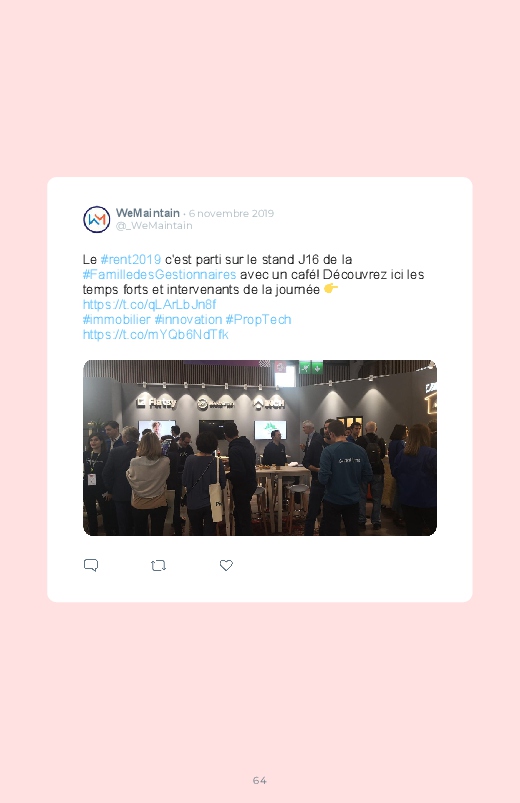The height and width of the screenshot is (803, 520).
Task: Click the page number 64
Action: (x=260, y=780)
